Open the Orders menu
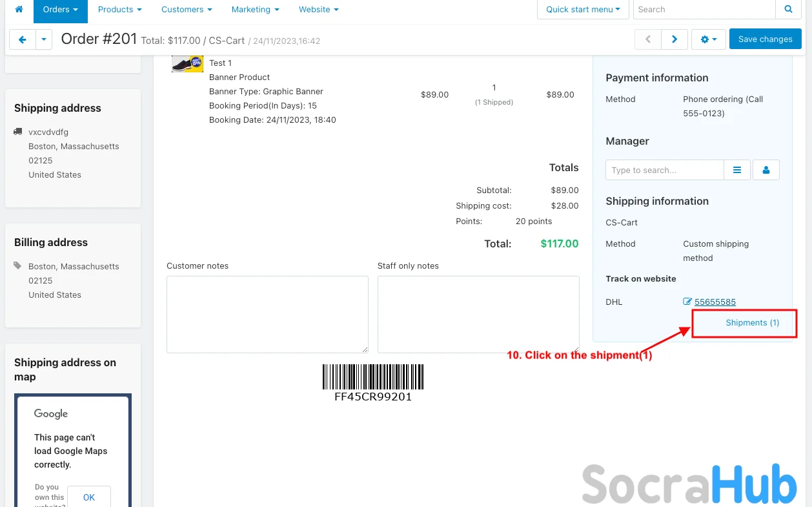Viewport: 812px width, 507px height. click(x=61, y=10)
